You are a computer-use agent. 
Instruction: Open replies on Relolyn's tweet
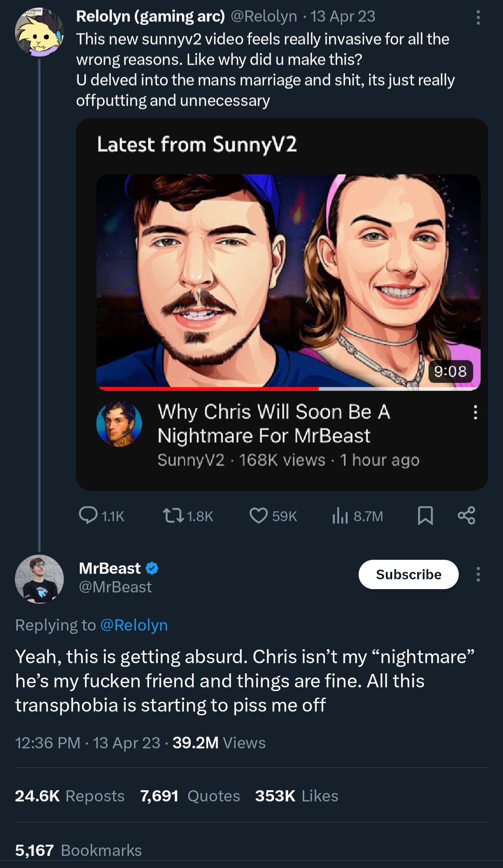pos(101,516)
